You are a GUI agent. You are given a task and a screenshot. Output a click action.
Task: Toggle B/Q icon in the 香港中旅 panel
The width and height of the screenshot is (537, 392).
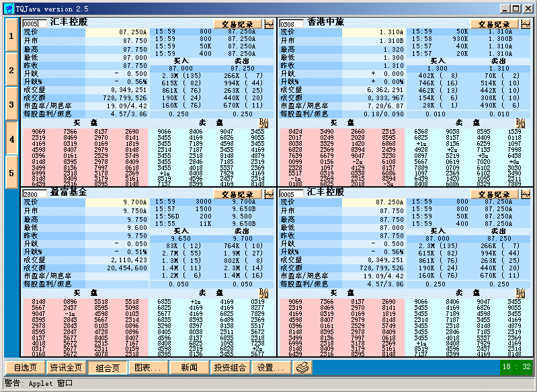(520, 122)
